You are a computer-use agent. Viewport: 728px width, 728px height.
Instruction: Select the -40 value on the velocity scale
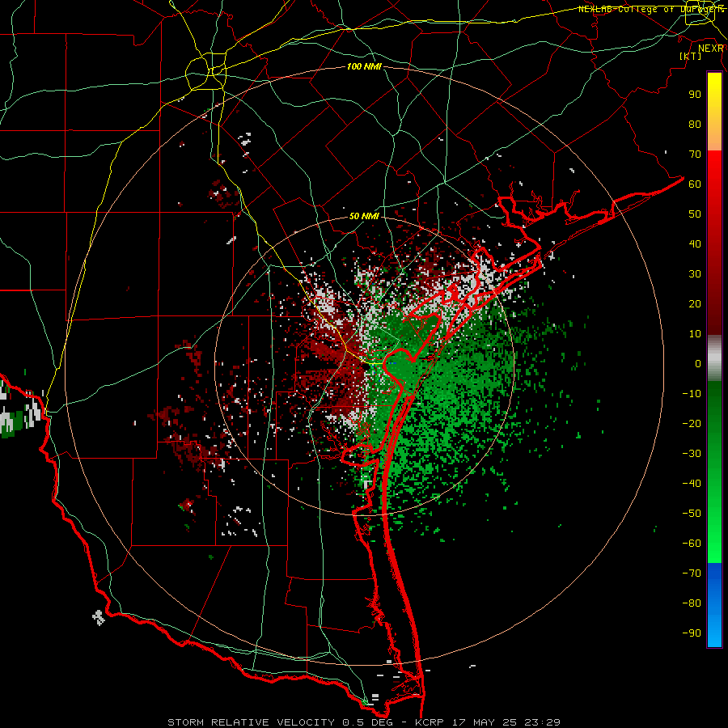[x=692, y=484]
